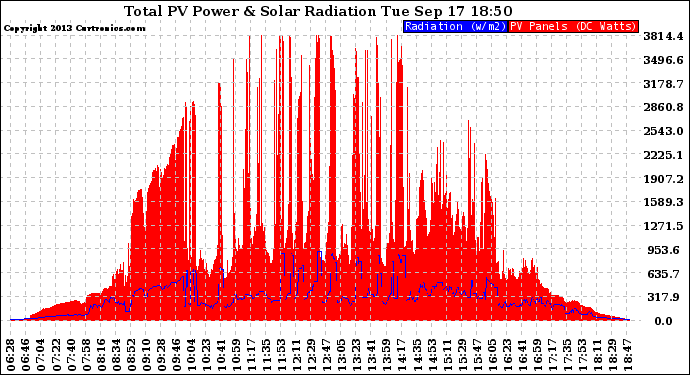Click the 14:17 time label

coord(402,355)
